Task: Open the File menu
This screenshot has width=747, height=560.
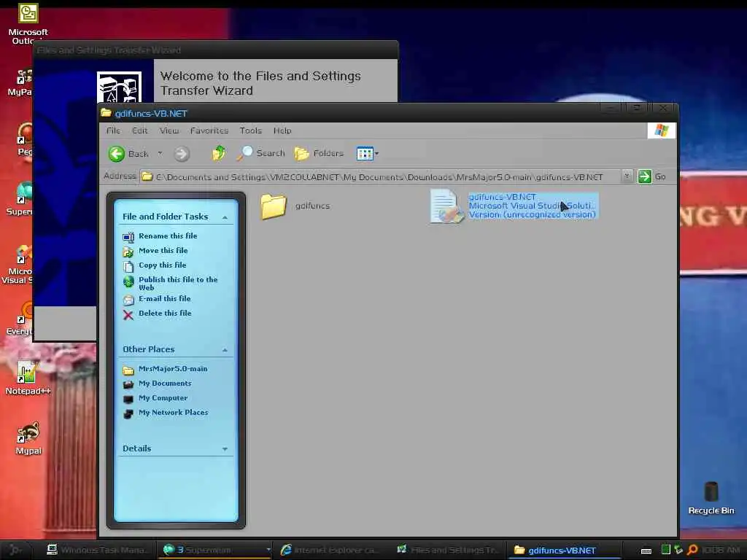Action: (113, 131)
